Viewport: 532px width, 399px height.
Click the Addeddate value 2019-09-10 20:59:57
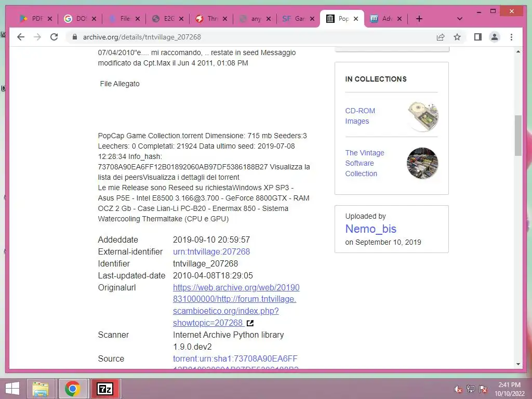tap(211, 240)
